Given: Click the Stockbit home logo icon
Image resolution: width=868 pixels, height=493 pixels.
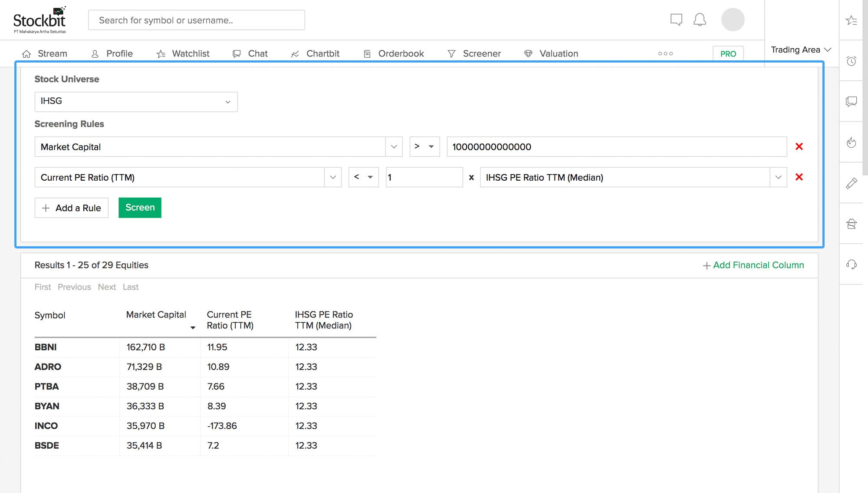Looking at the screenshot, I should (x=40, y=20).
